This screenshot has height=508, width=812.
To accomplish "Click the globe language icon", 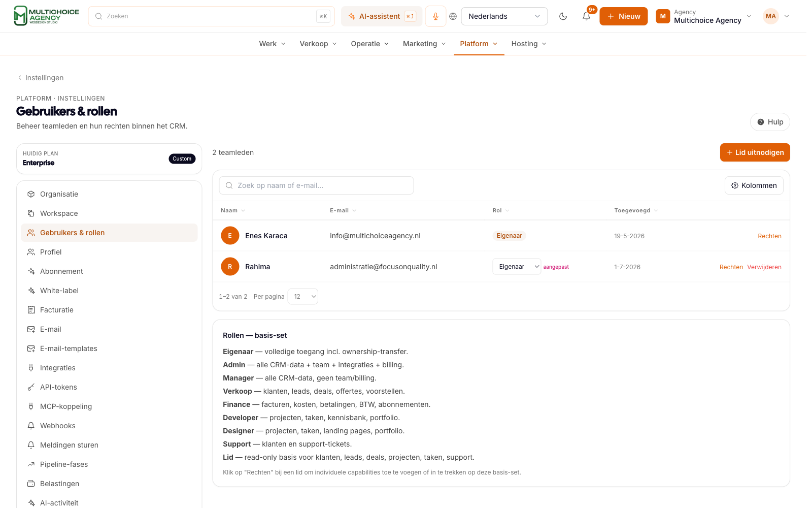I will (453, 16).
